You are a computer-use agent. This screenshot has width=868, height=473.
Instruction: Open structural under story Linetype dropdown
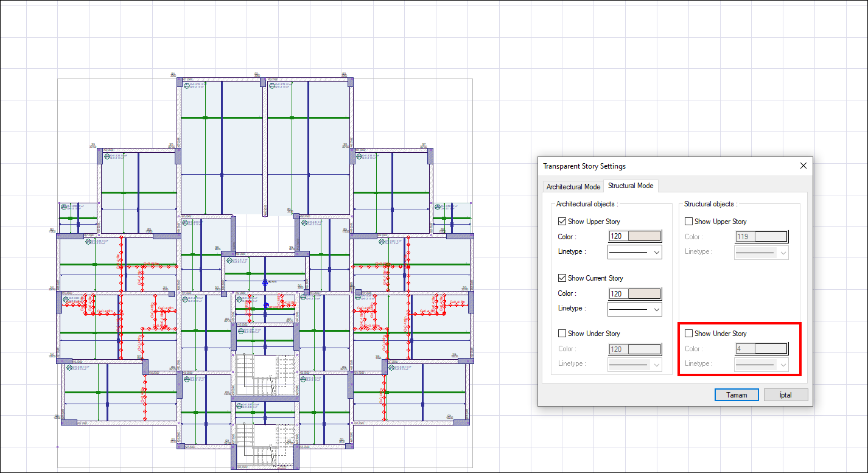(x=761, y=364)
